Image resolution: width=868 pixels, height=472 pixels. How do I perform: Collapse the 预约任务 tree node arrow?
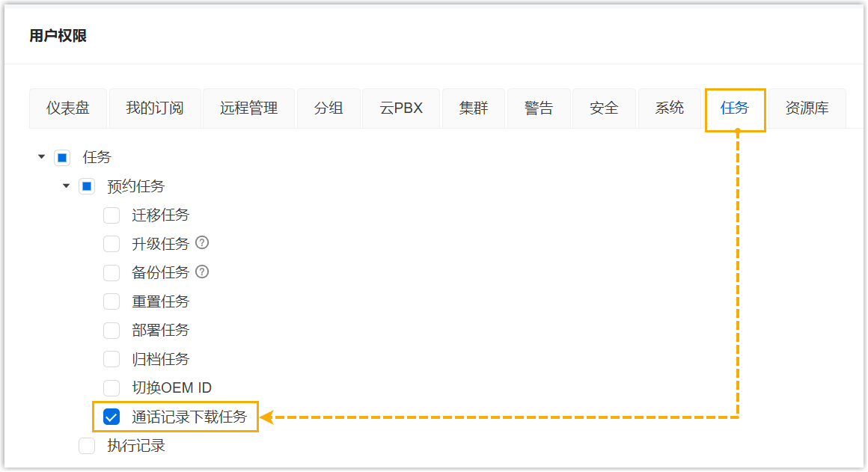67,186
